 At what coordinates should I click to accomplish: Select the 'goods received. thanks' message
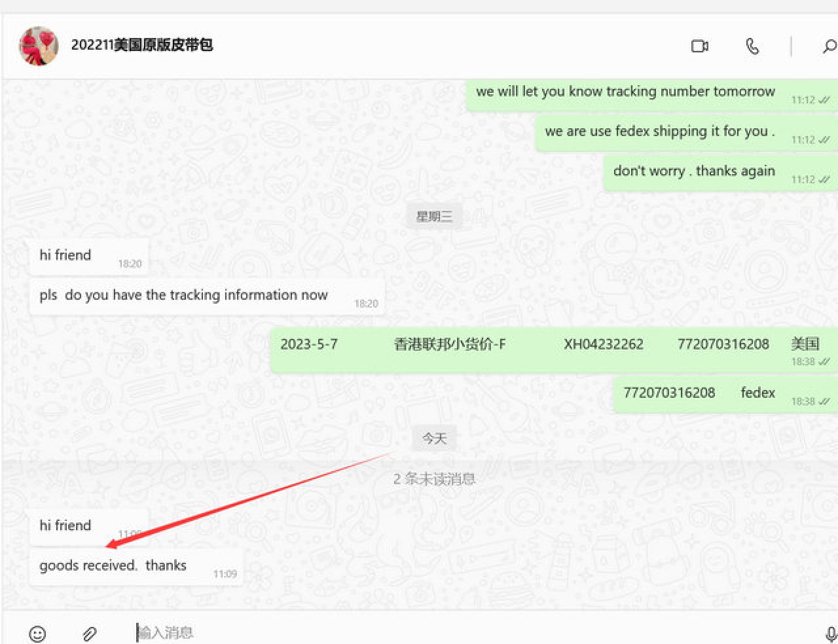tap(113, 565)
